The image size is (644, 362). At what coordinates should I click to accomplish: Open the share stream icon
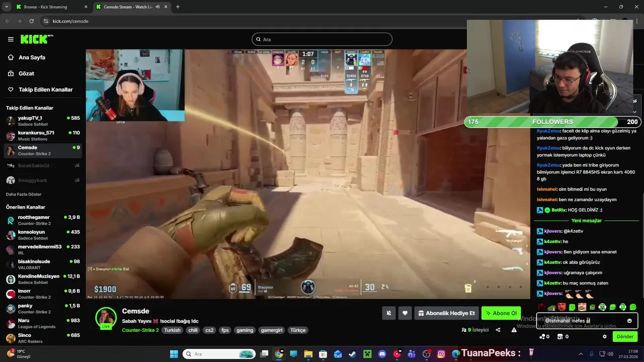498,330
